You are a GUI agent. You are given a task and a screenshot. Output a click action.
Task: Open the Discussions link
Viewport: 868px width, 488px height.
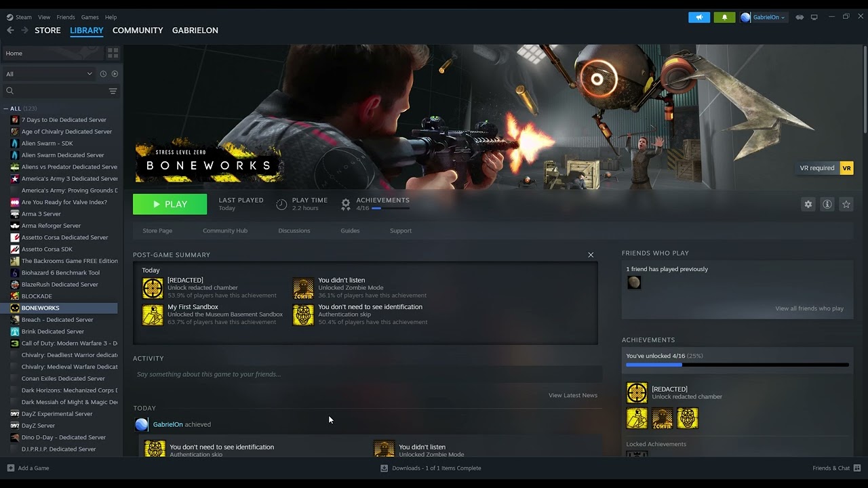click(x=294, y=230)
